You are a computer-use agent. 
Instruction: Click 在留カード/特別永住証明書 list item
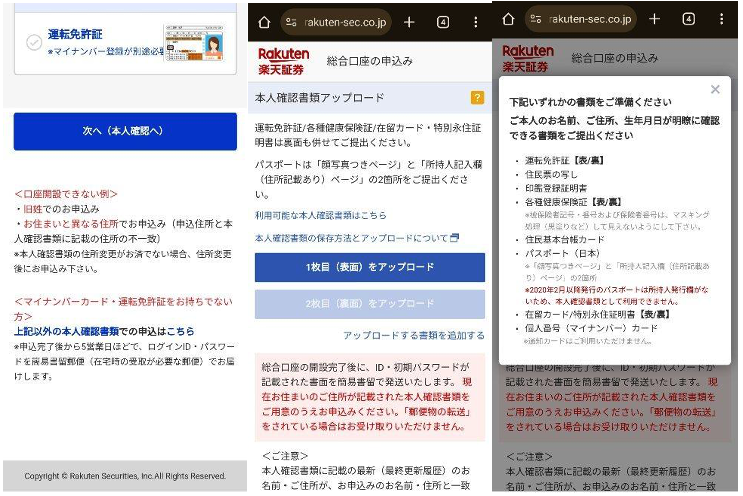(598, 315)
